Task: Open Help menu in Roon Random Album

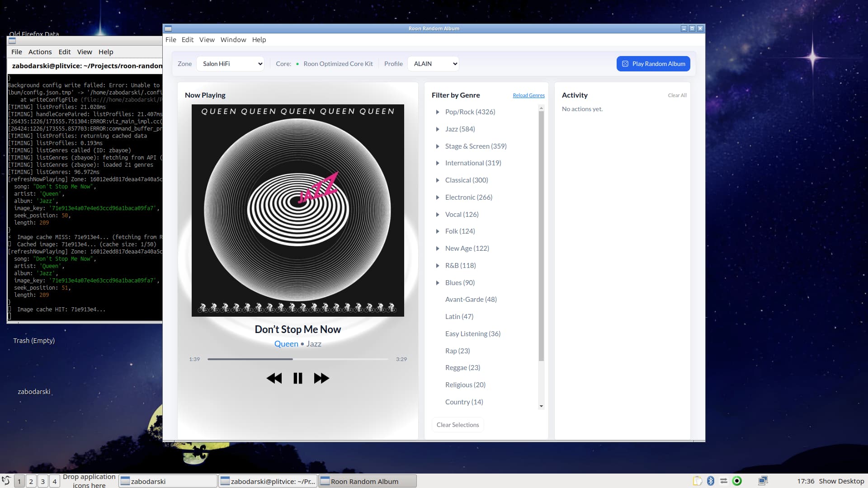Action: coord(259,40)
